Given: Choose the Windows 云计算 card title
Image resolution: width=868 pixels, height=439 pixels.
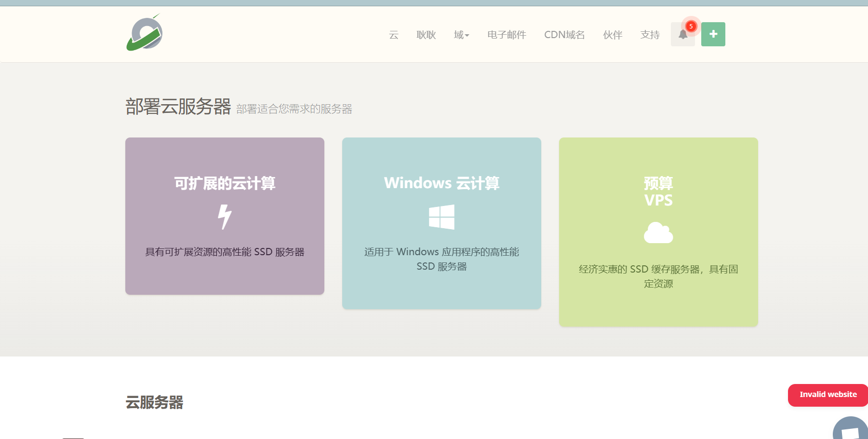Looking at the screenshot, I should [441, 183].
